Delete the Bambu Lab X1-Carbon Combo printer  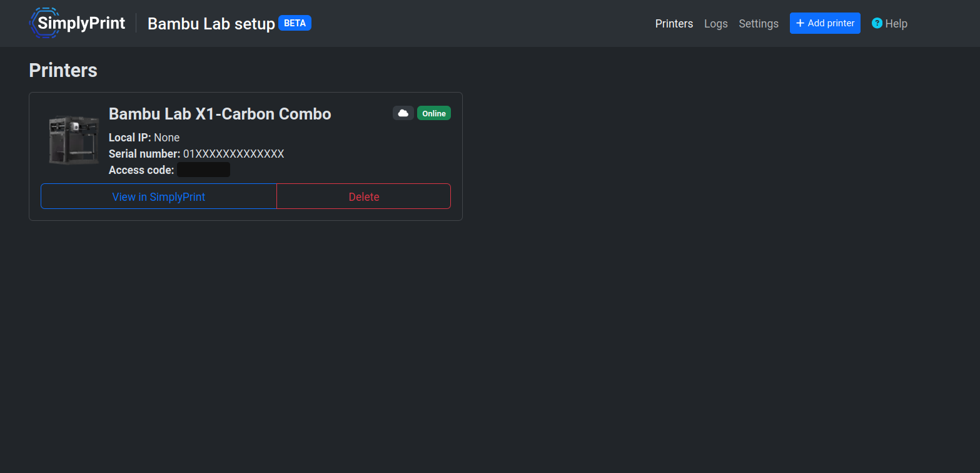tap(364, 196)
